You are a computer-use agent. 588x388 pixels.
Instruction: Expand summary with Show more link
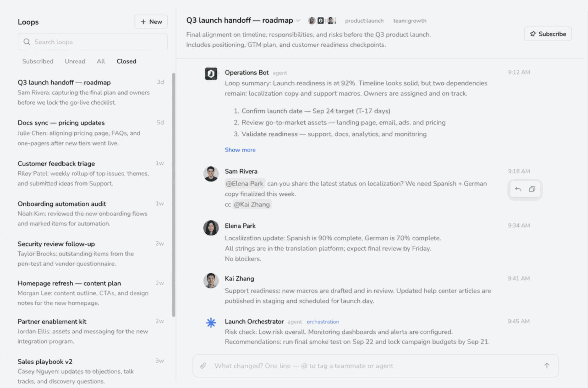(x=240, y=150)
